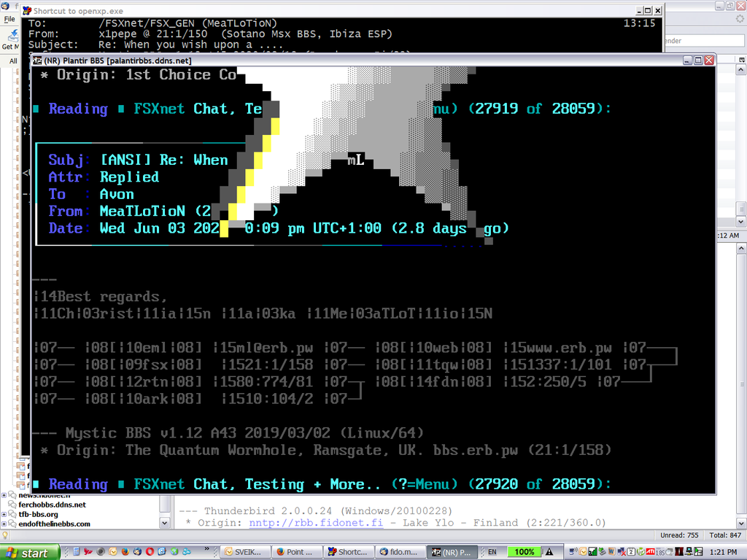Open the orange mail clock tray icon

click(x=583, y=552)
